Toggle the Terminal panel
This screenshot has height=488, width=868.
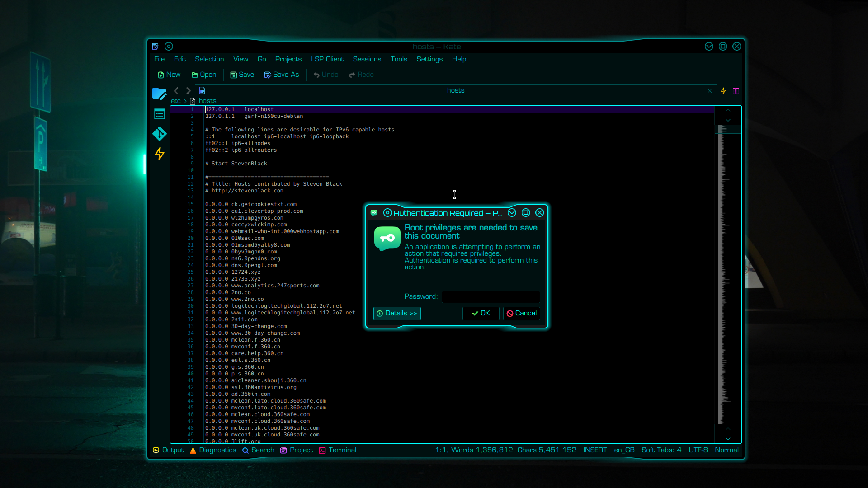click(338, 450)
